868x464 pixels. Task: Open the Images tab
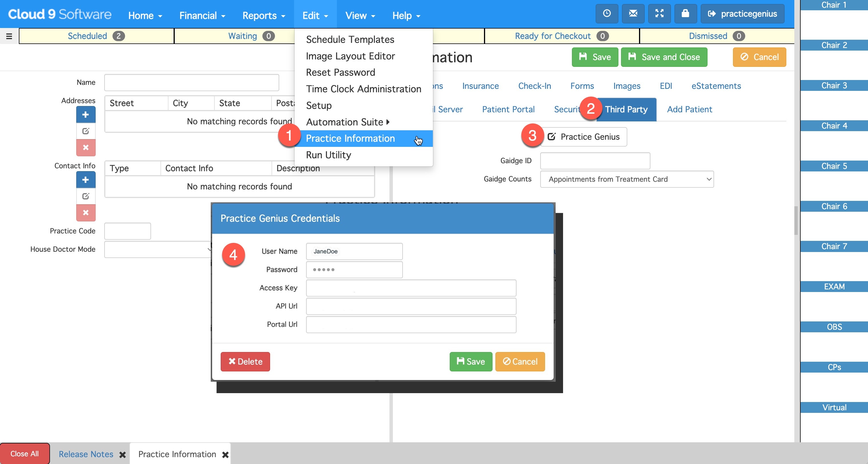click(627, 86)
